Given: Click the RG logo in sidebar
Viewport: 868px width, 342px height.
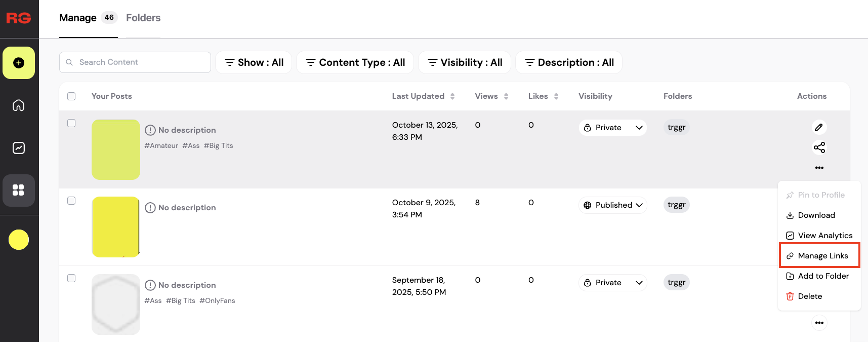Looking at the screenshot, I should [x=19, y=18].
